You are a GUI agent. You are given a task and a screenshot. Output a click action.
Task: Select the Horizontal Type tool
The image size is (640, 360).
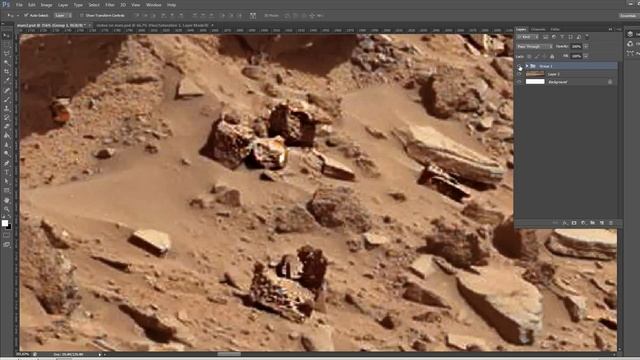[7, 172]
